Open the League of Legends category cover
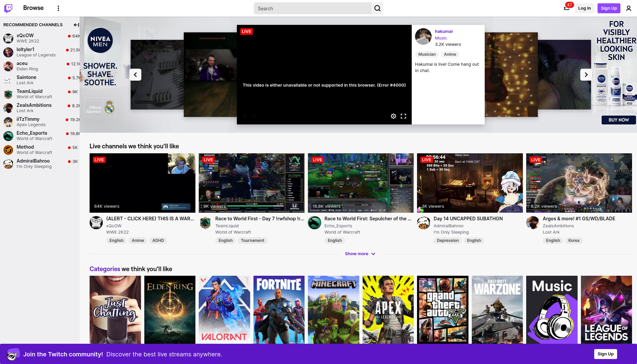This screenshot has height=364, width=637. coord(606,310)
